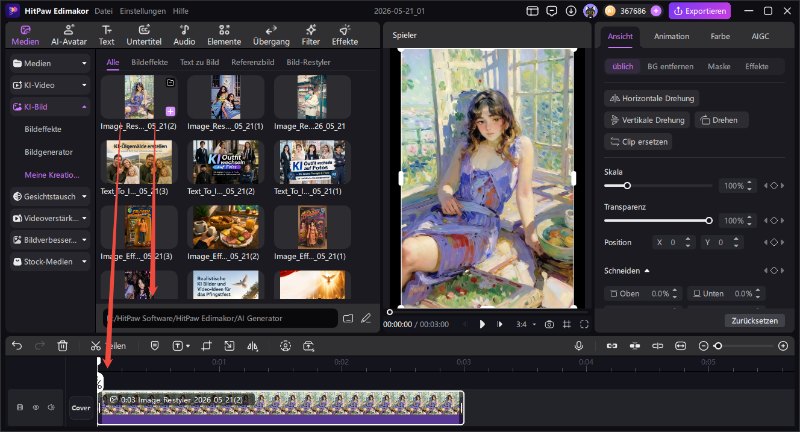Open the 3:4 aspect ratio dropdown
The width and height of the screenshot is (800, 432).
click(526, 324)
